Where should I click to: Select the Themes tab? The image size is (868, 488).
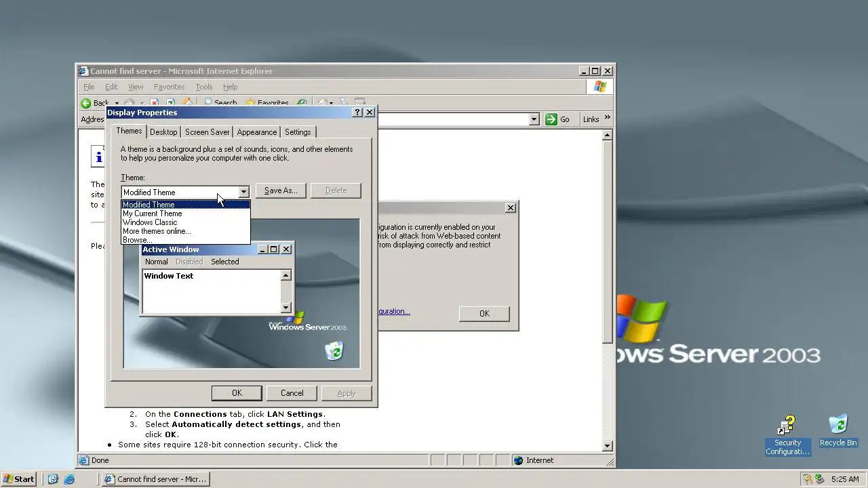coord(129,131)
